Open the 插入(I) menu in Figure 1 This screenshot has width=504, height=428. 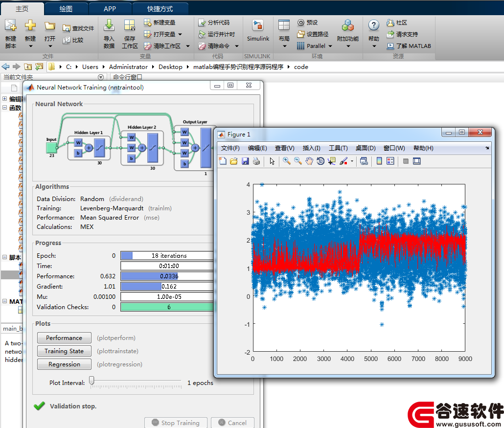tap(312, 148)
